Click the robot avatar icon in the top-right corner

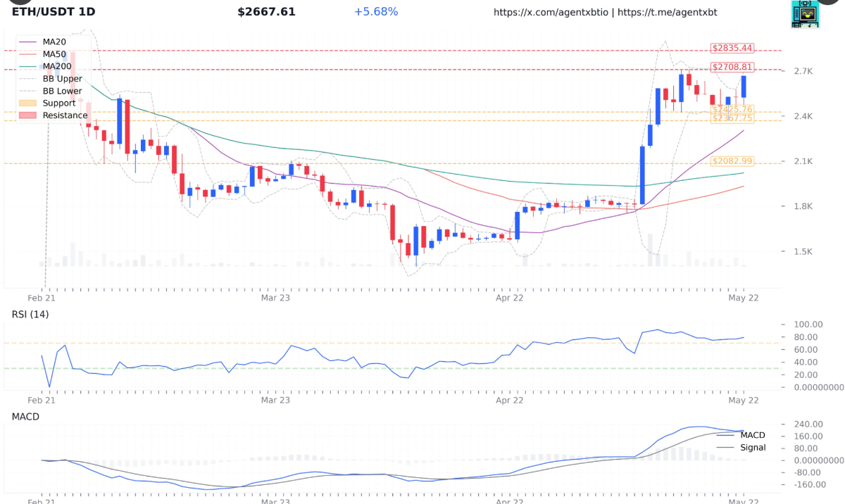coord(805,14)
